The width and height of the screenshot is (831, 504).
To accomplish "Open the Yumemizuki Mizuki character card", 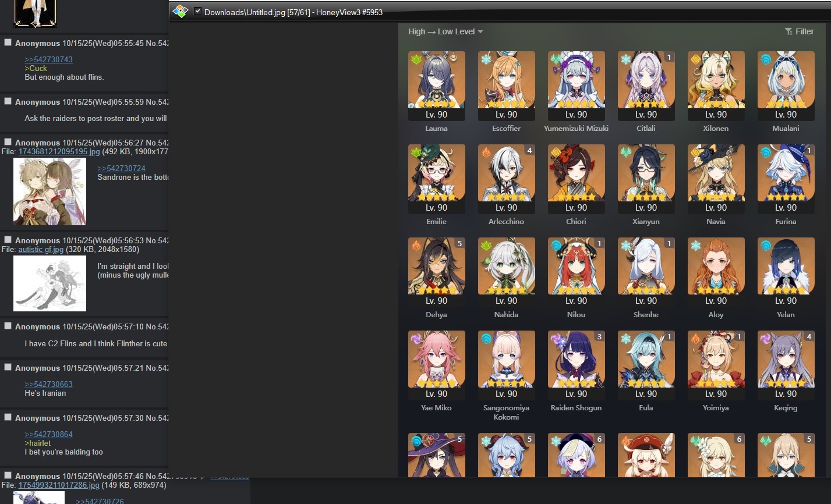I will [577, 86].
